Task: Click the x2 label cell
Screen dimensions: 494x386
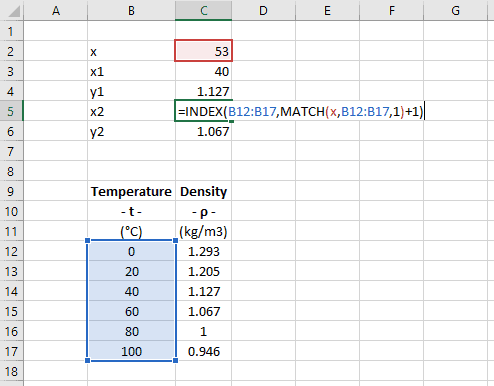Action: pos(131,111)
